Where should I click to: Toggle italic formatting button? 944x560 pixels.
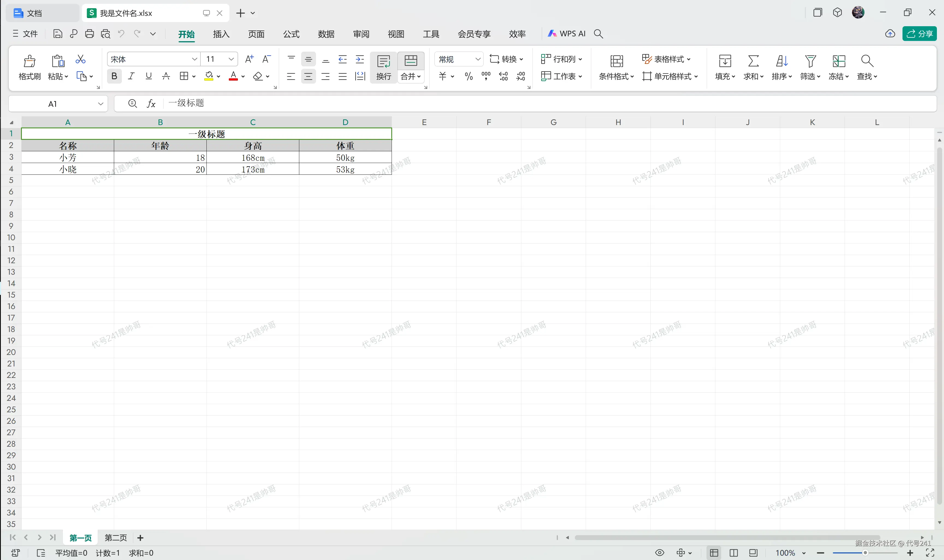click(x=131, y=76)
